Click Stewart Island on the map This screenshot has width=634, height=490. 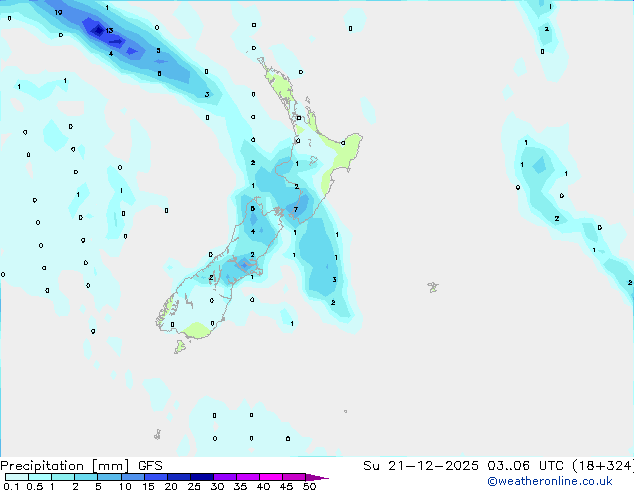point(180,347)
